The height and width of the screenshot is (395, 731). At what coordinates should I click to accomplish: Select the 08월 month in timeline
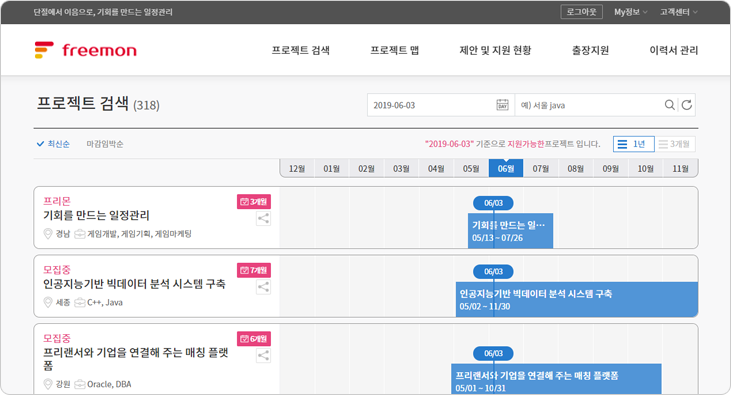tap(576, 168)
